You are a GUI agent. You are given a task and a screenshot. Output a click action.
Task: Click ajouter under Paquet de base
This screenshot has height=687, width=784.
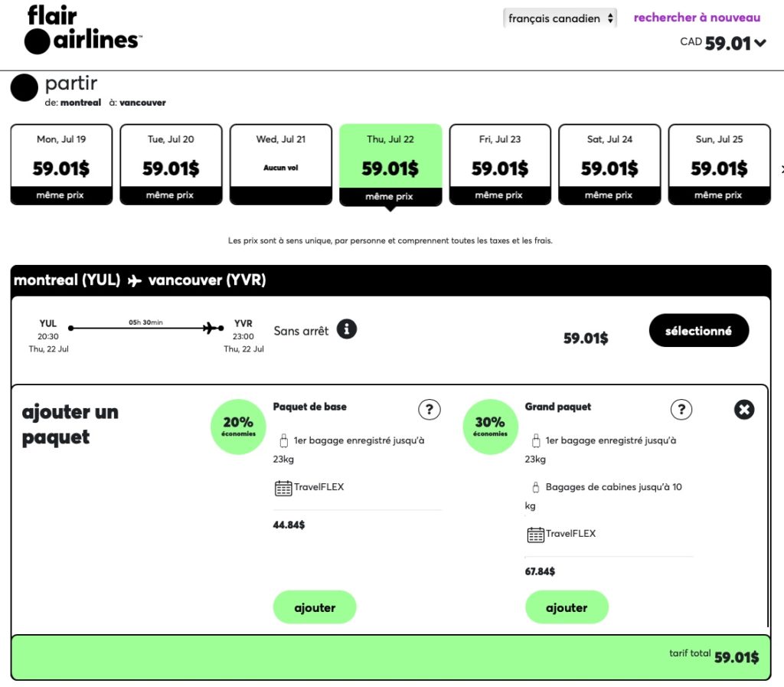[x=315, y=607]
